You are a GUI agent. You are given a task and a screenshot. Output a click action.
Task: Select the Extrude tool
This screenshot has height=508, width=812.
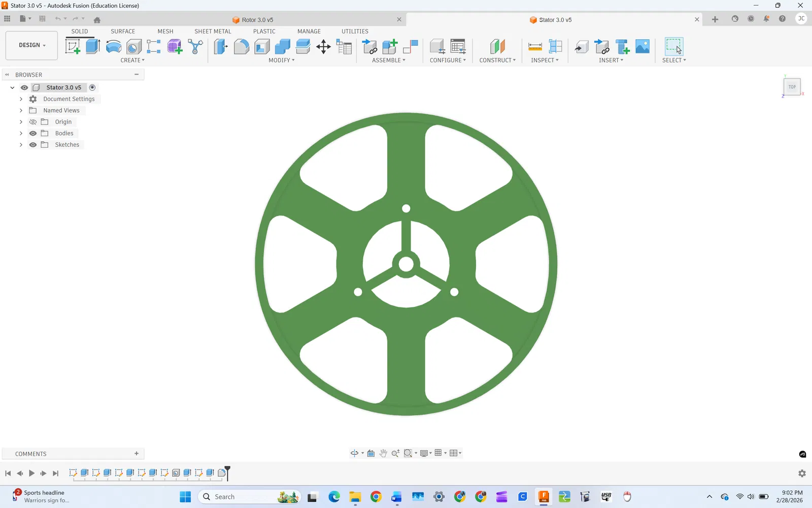93,47
